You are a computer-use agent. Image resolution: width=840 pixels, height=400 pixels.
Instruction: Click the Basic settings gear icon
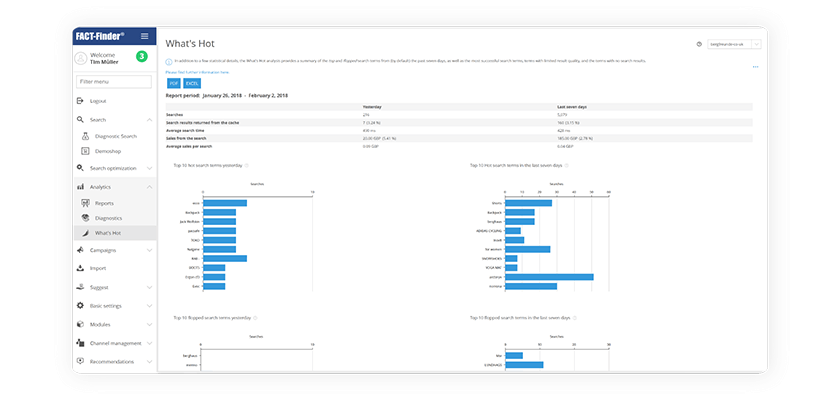[80, 306]
